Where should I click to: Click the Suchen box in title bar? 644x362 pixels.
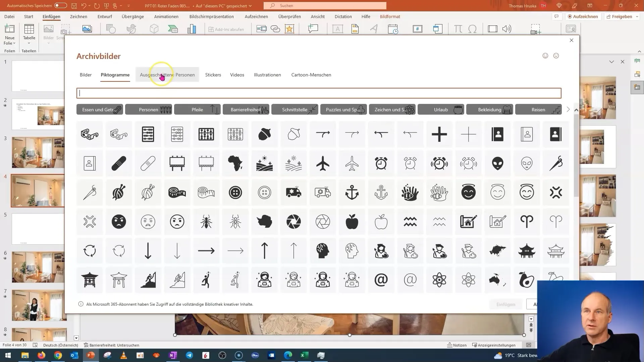(325, 6)
